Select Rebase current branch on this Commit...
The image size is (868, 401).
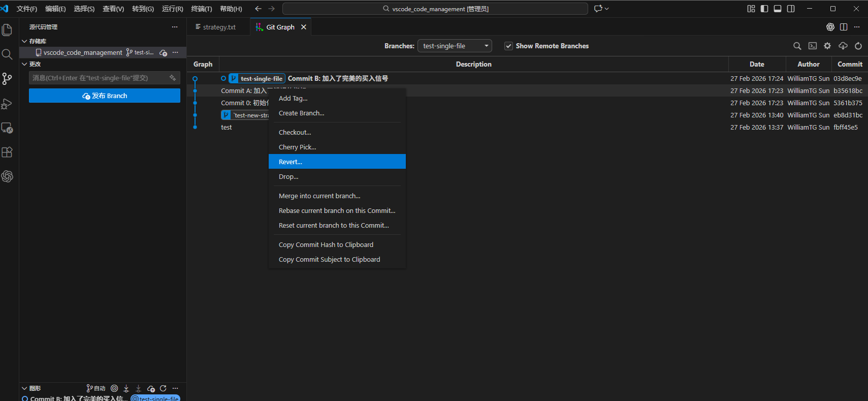point(337,210)
